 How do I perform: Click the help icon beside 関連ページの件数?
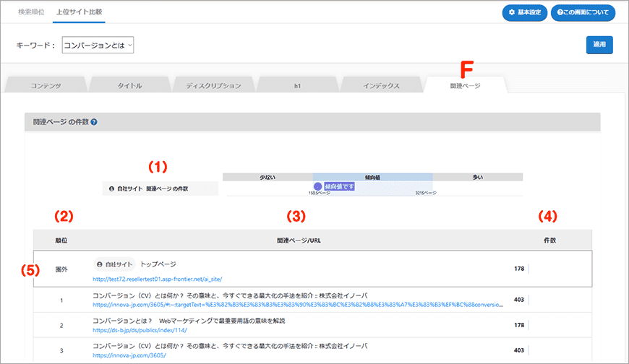click(x=94, y=122)
